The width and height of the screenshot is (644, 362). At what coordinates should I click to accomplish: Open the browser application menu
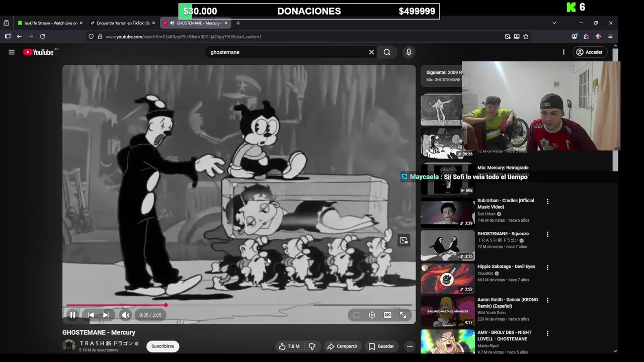click(610, 36)
